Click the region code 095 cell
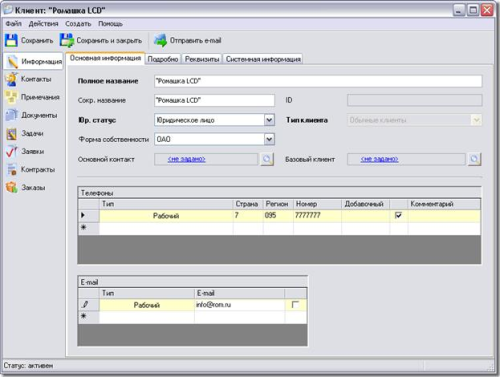Image resolution: width=500 pixels, height=377 pixels. point(278,216)
